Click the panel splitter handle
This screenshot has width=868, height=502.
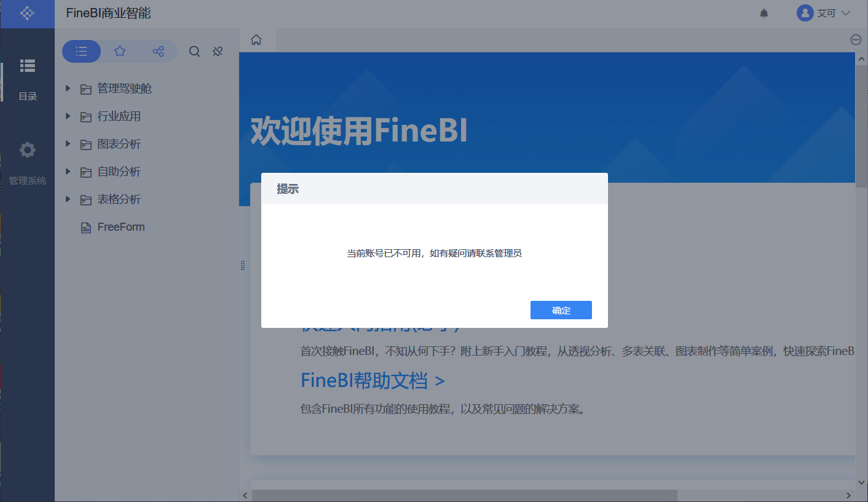tap(242, 265)
